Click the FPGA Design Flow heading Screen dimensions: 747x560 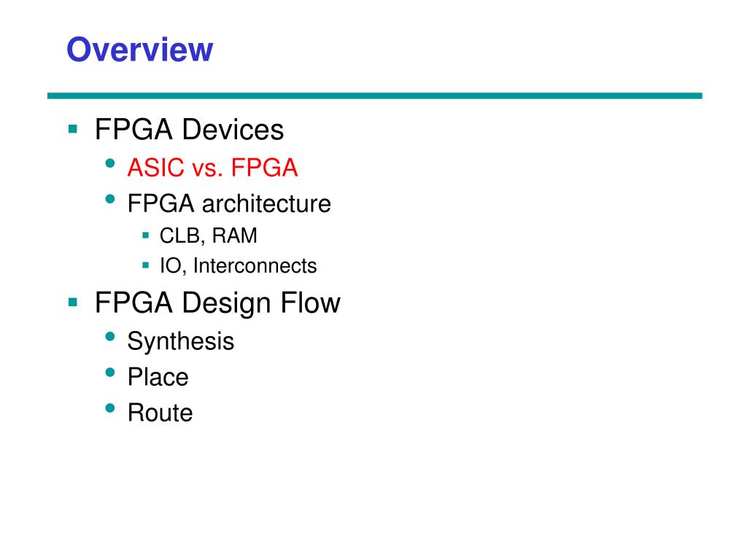(217, 303)
